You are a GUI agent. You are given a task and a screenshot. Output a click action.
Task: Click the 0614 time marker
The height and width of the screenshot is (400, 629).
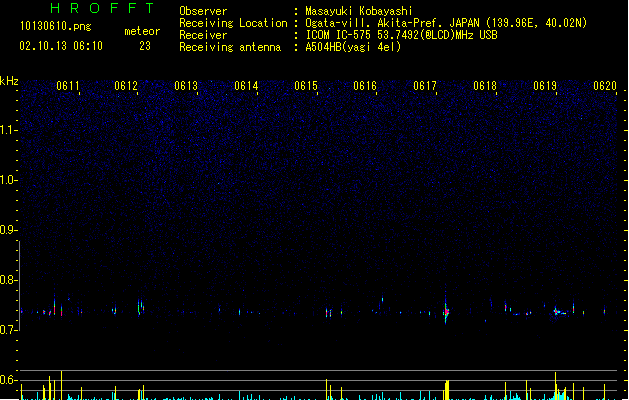point(246,86)
